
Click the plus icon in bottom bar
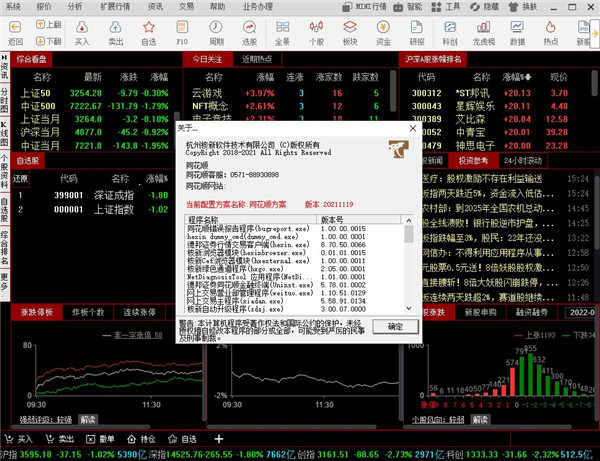click(219, 439)
